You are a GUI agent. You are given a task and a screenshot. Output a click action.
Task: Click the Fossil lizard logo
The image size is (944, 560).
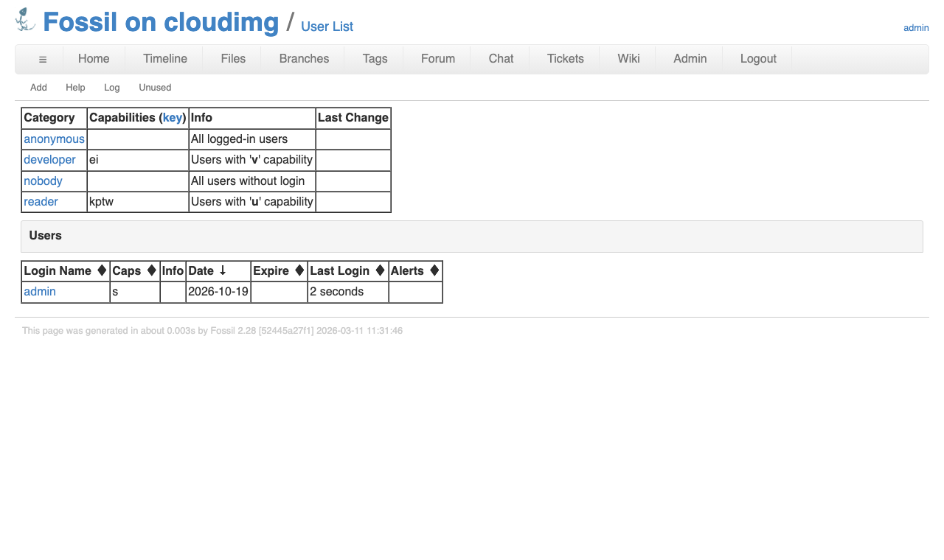tap(25, 20)
